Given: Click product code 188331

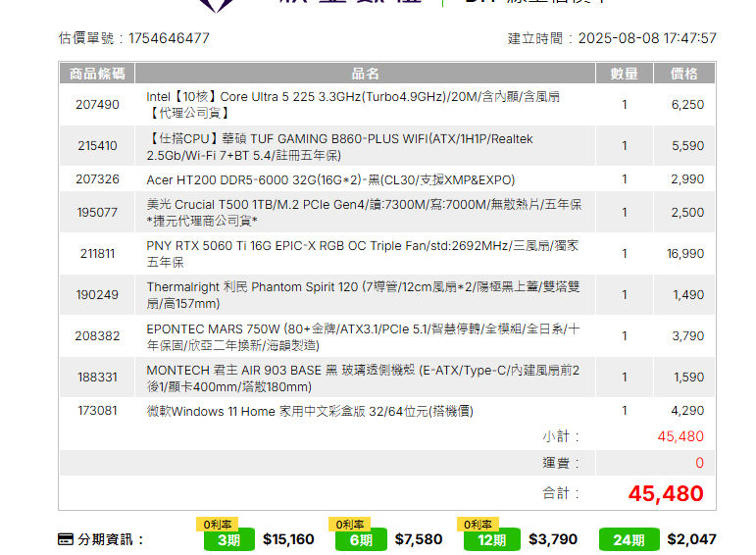Looking at the screenshot, I should coord(97,378).
